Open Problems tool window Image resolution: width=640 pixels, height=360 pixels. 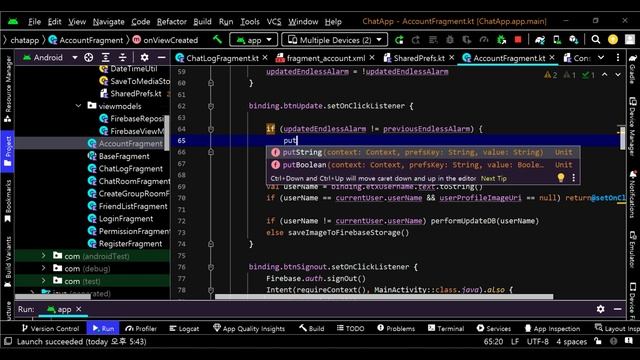(x=396, y=328)
